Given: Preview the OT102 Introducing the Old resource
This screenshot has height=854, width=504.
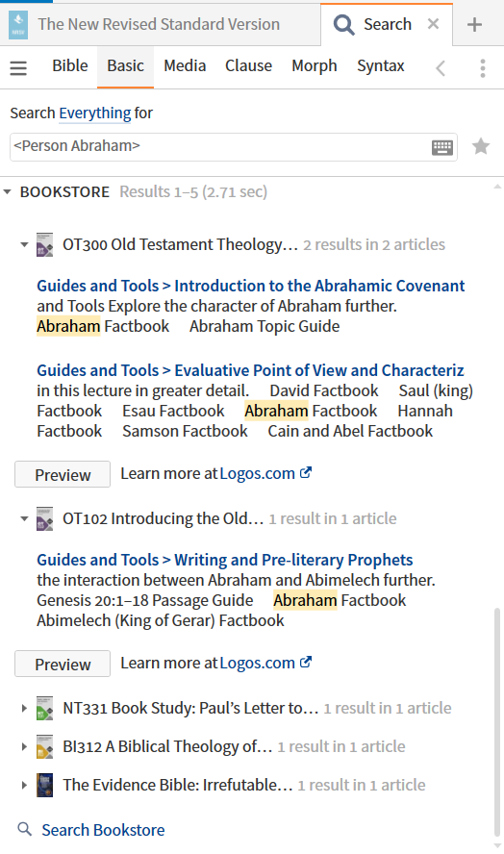Looking at the screenshot, I should (63, 664).
